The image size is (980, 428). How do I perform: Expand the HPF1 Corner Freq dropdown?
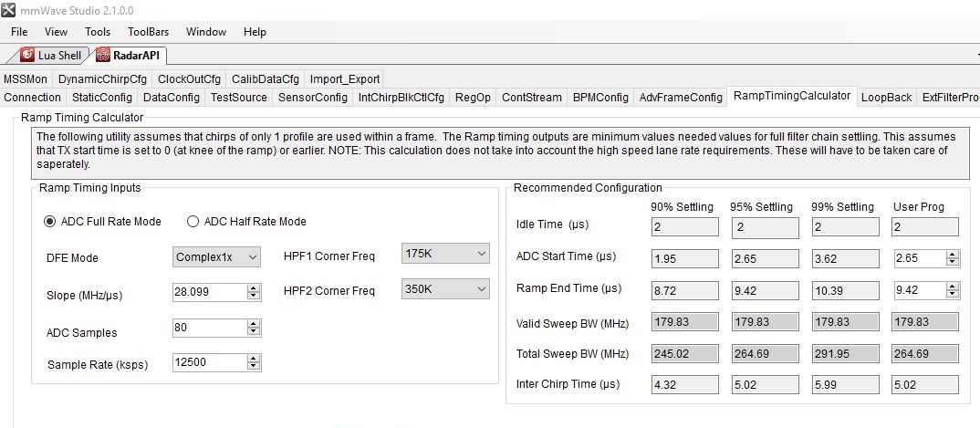click(445, 253)
